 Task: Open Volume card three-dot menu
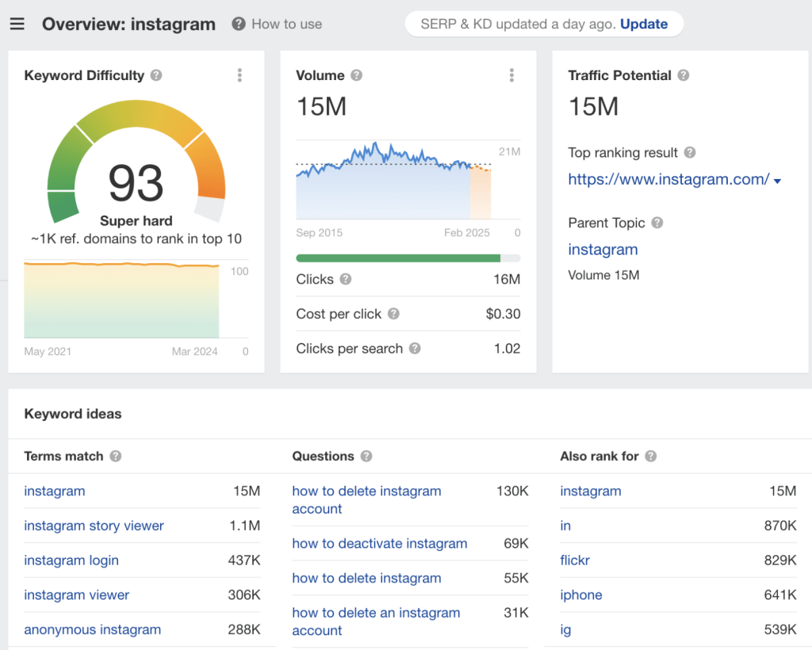(x=511, y=75)
